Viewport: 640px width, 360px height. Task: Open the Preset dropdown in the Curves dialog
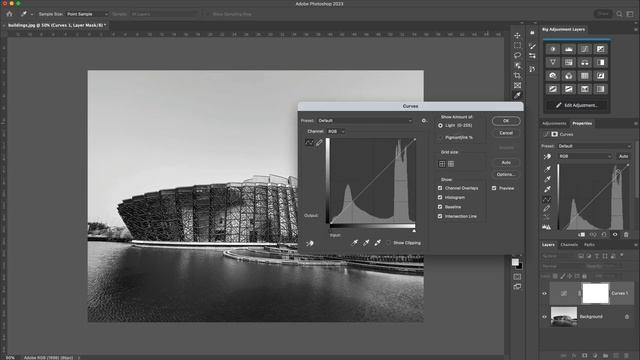pos(365,120)
